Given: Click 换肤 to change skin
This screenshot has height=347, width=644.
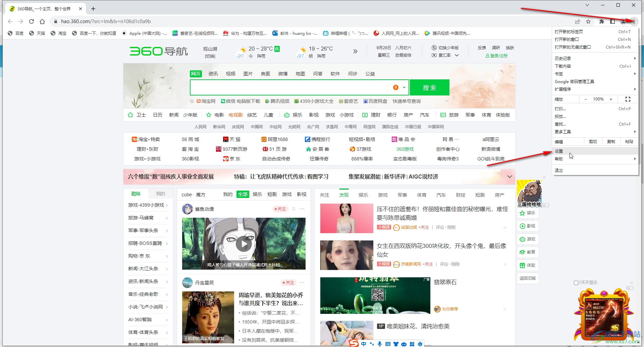Looking at the screenshot, I should point(510,48).
